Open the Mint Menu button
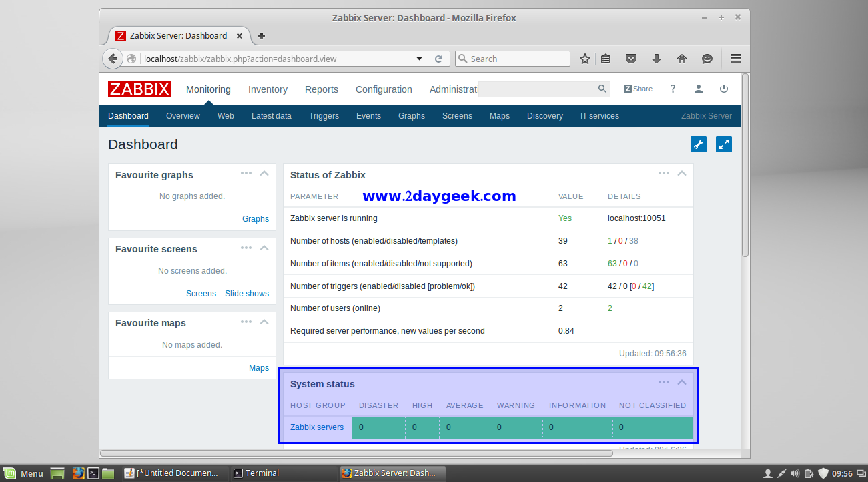This screenshot has height=482, width=868. point(24,473)
